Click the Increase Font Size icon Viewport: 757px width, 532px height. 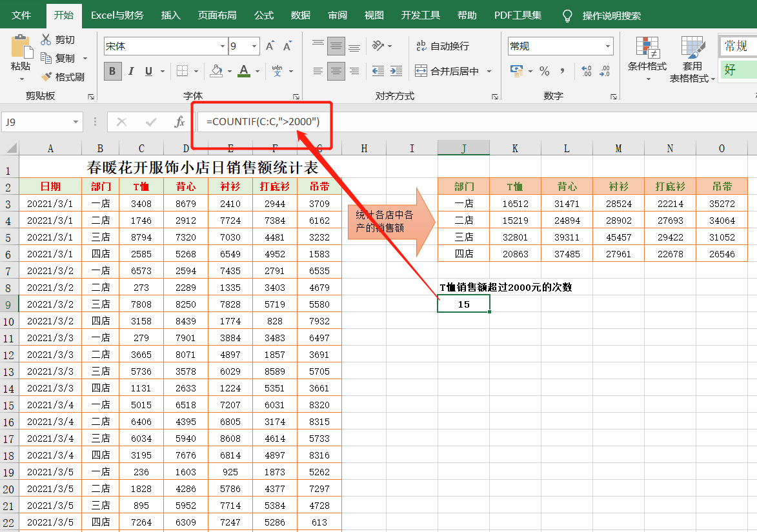270,46
